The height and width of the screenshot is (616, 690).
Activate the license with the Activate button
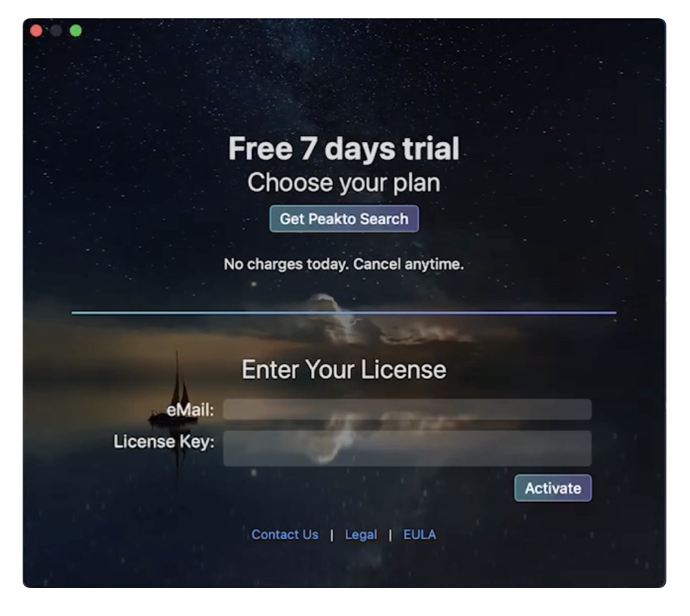click(x=553, y=488)
